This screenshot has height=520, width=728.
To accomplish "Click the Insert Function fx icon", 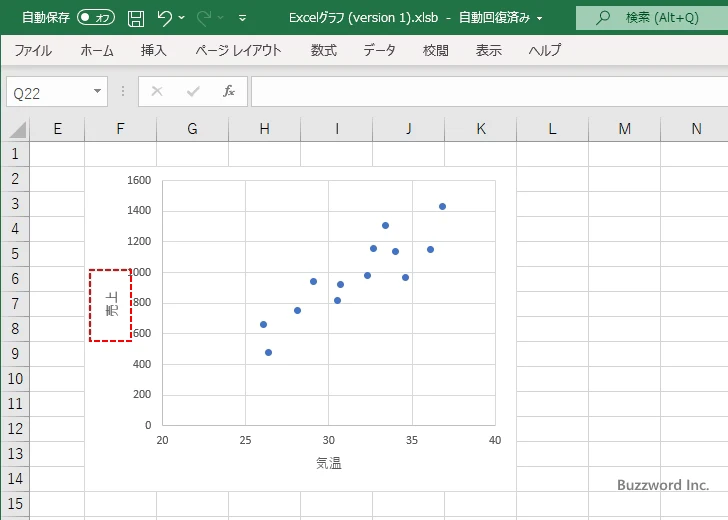I will point(228,91).
